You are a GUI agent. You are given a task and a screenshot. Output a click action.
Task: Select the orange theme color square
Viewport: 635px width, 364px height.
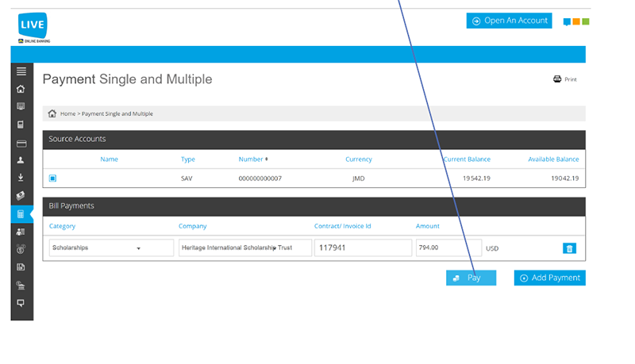tap(576, 21)
